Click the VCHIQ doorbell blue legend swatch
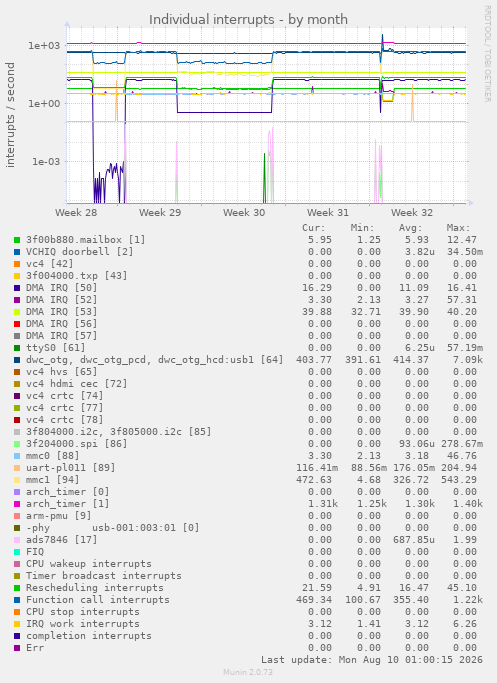This screenshot has height=683, width=497. pyautogui.click(x=17, y=252)
